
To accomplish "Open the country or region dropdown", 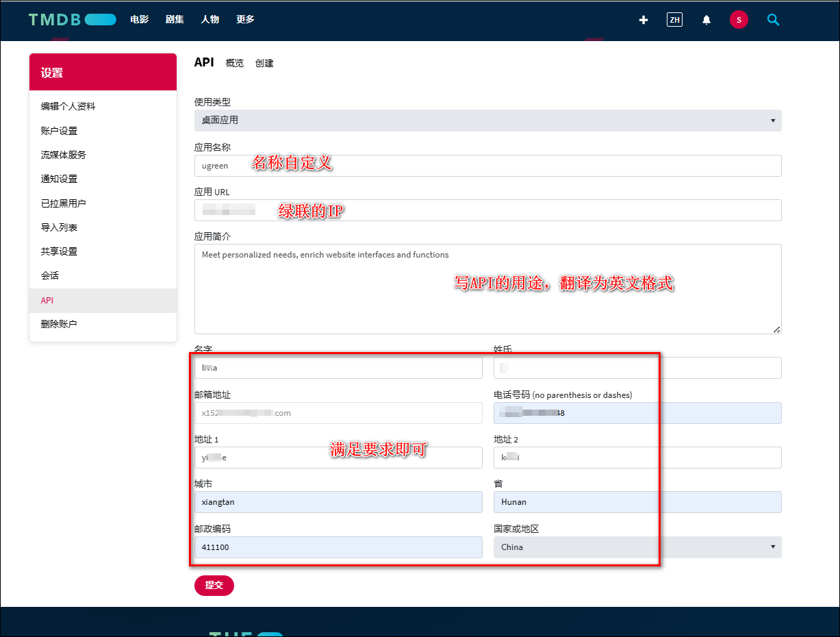I will click(x=637, y=547).
